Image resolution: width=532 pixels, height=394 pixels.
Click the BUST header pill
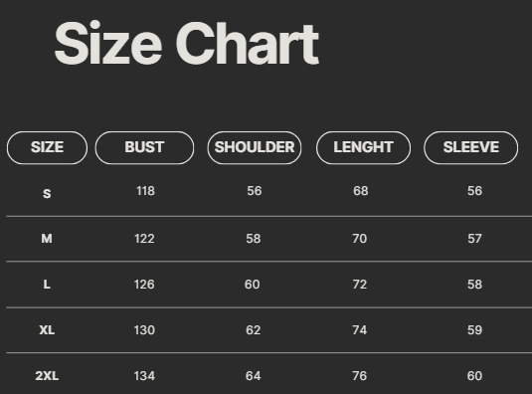[x=144, y=147]
